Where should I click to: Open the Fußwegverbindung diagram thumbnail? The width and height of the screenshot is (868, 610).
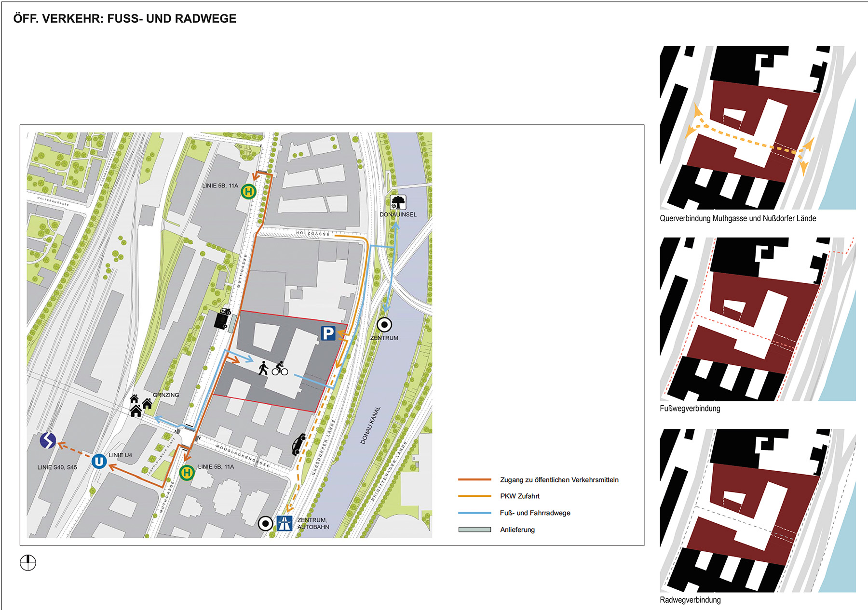click(x=758, y=319)
